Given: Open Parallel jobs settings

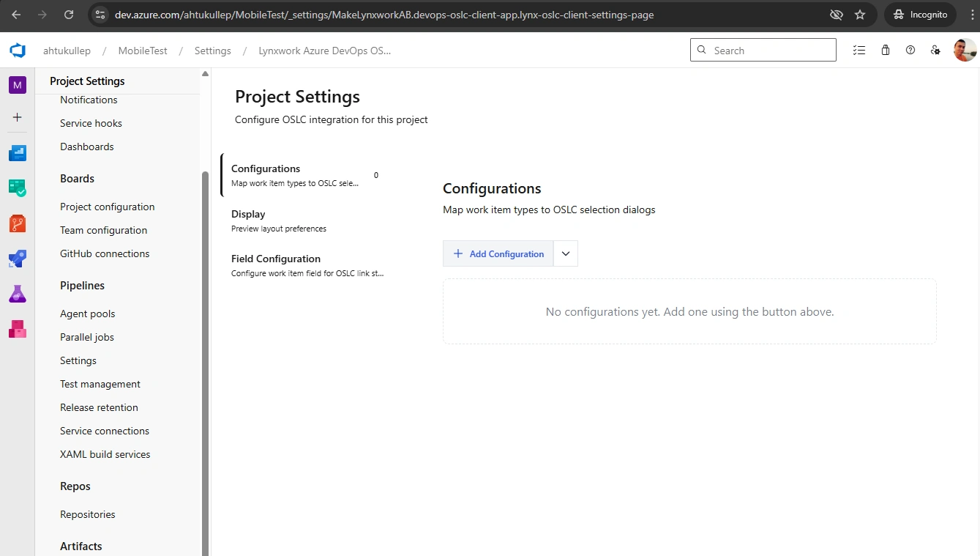Looking at the screenshot, I should coord(87,337).
